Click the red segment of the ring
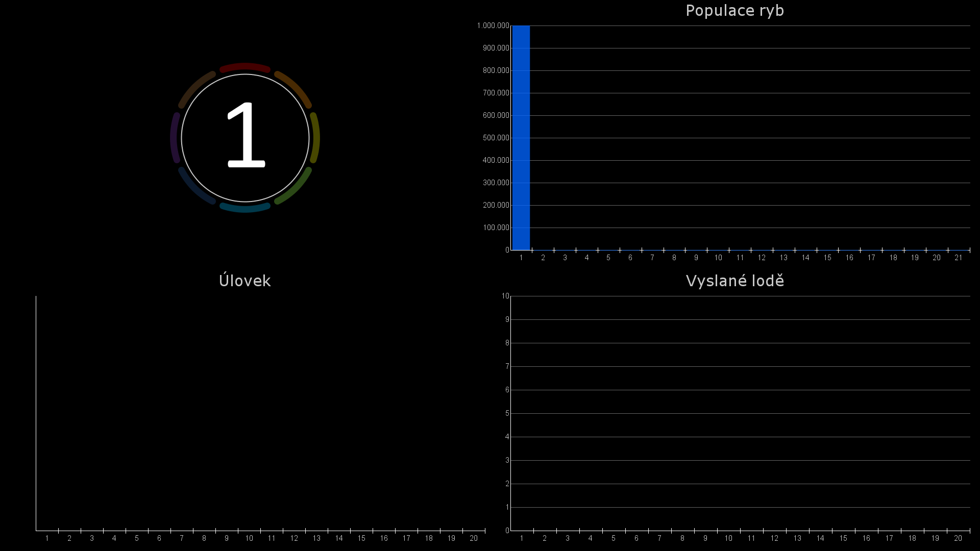980x551 pixels. [x=245, y=67]
